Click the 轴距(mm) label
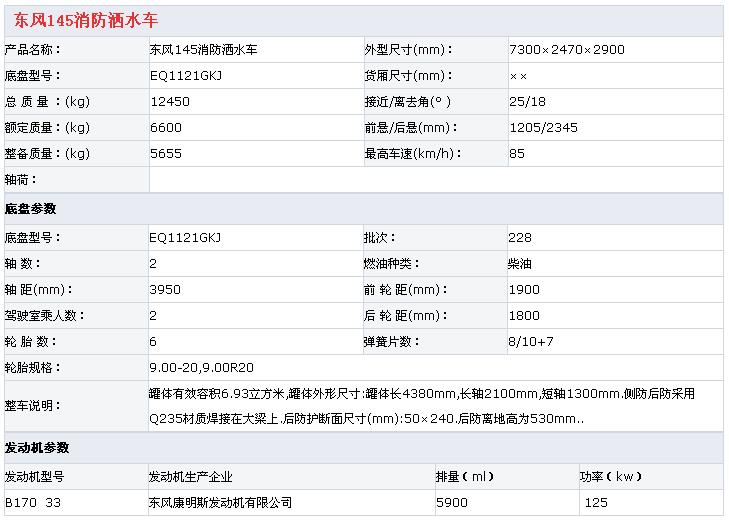 point(39,290)
